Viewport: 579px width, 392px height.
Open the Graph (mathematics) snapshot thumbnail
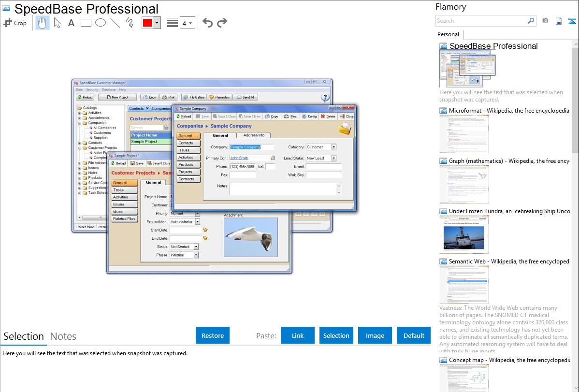pos(464,184)
